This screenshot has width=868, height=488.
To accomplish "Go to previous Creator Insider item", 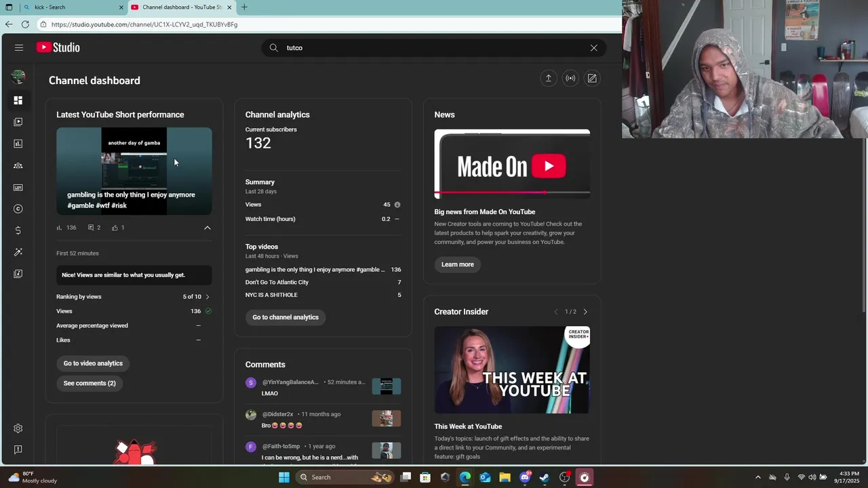I will coord(556,312).
